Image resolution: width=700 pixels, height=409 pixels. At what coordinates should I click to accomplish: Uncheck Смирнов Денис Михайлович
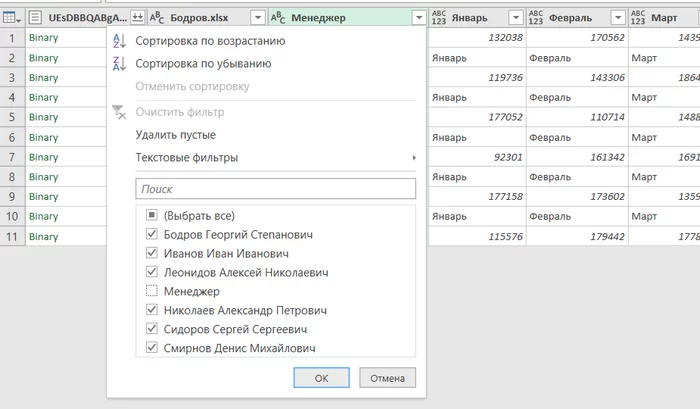click(x=152, y=347)
